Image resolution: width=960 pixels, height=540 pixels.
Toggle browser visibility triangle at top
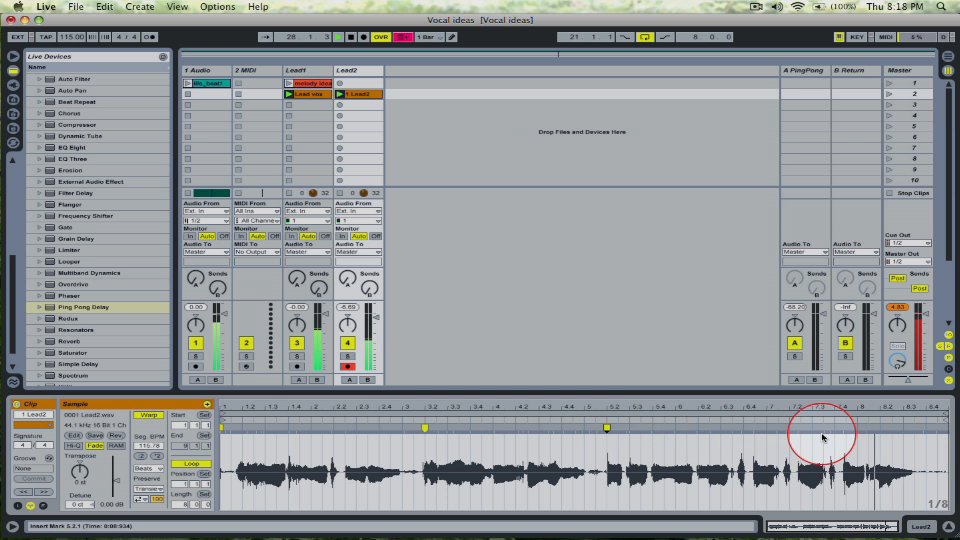click(x=13, y=56)
